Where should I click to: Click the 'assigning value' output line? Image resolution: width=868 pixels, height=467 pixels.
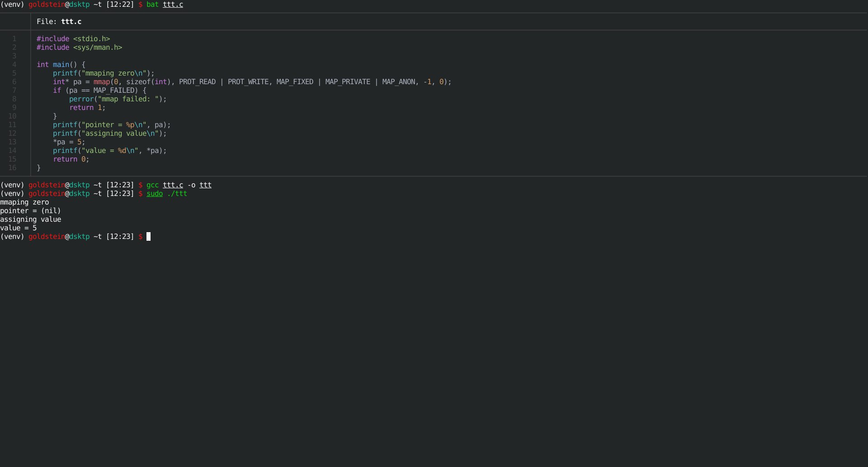[30, 219]
